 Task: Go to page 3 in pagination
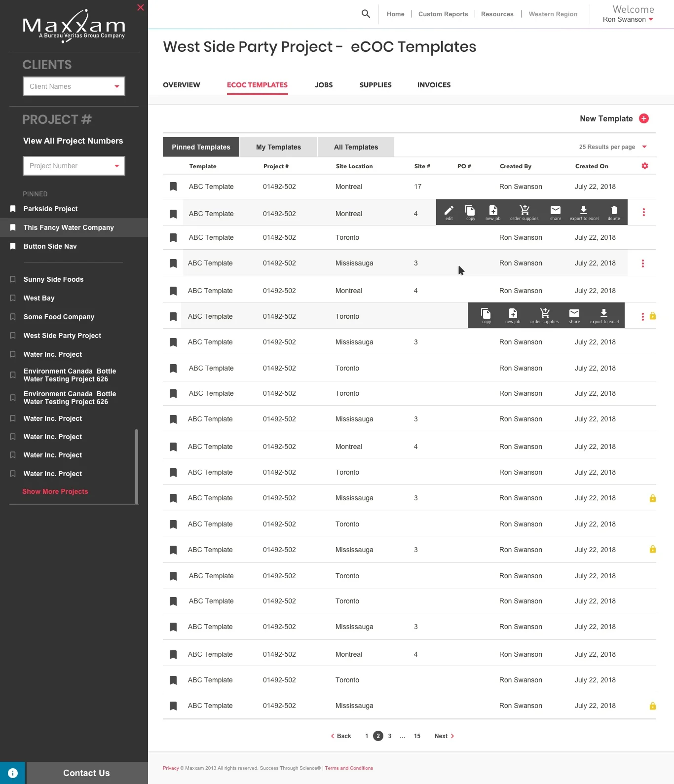[x=390, y=736]
